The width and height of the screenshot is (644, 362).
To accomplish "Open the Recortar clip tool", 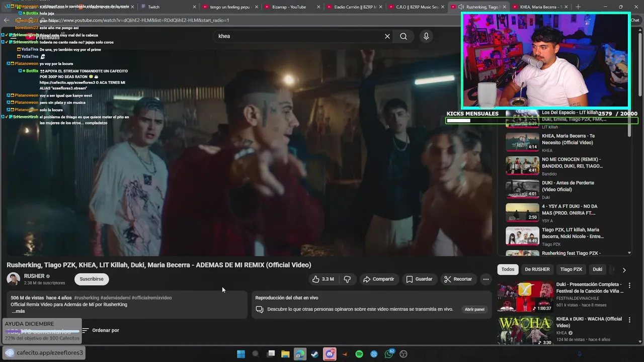I will [x=458, y=279].
